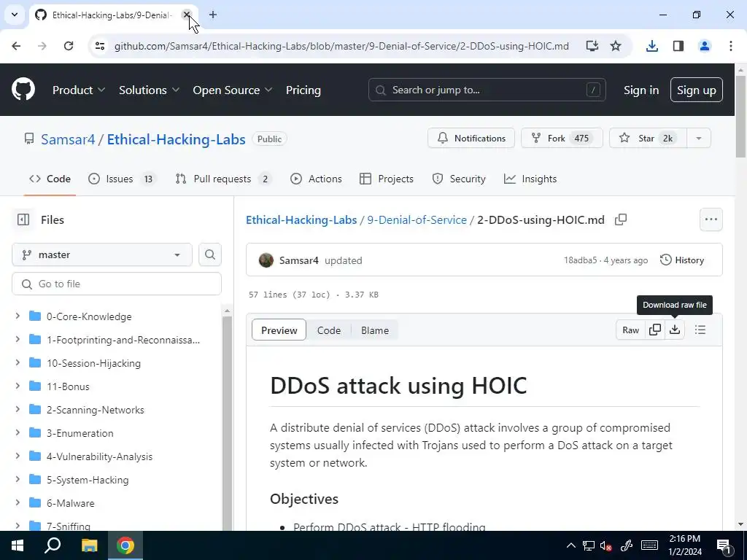Open the three-dot more file actions
The height and width of the screenshot is (560, 747).
click(711, 219)
